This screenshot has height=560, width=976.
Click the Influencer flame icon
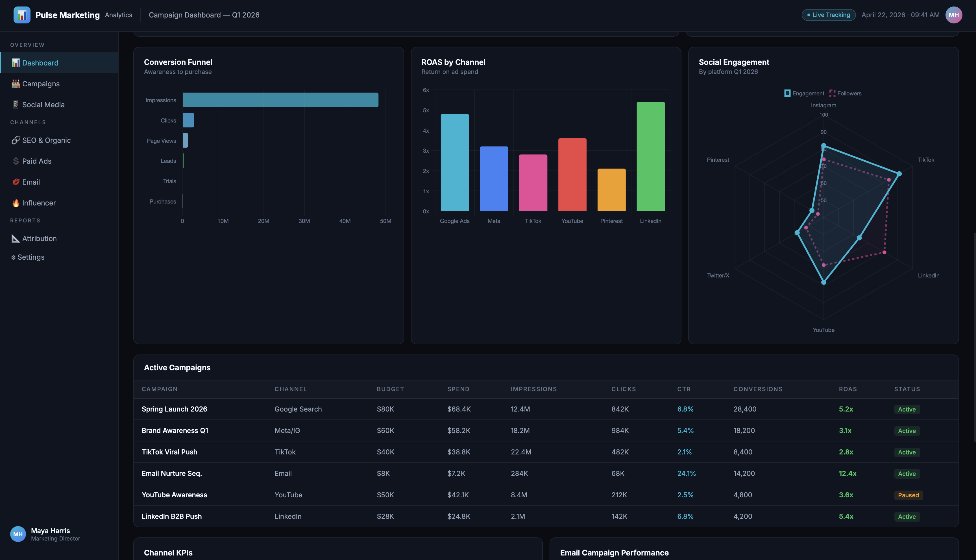click(16, 203)
